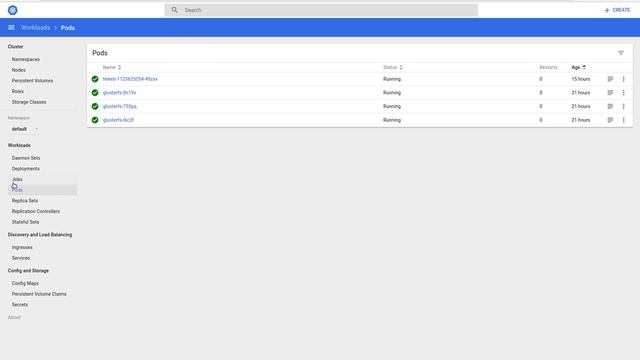This screenshot has width=640, height=360.
Task: Open Replica Sets in the sidebar
Action: (x=25, y=201)
